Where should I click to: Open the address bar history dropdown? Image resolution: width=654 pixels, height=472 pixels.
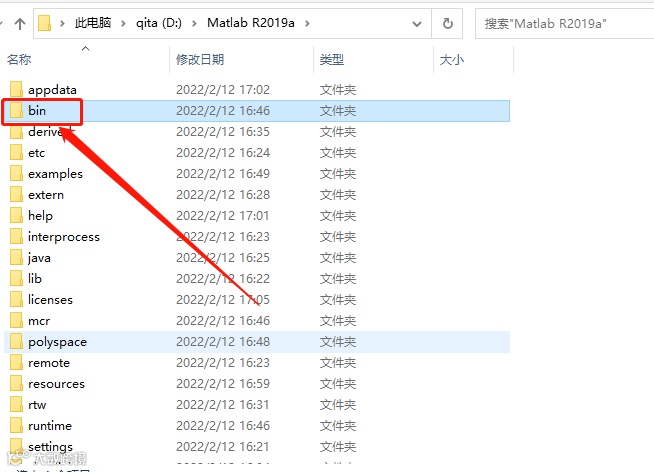(416, 24)
